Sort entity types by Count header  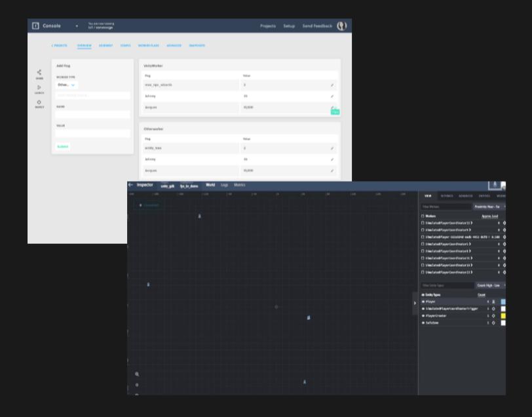[482, 295]
